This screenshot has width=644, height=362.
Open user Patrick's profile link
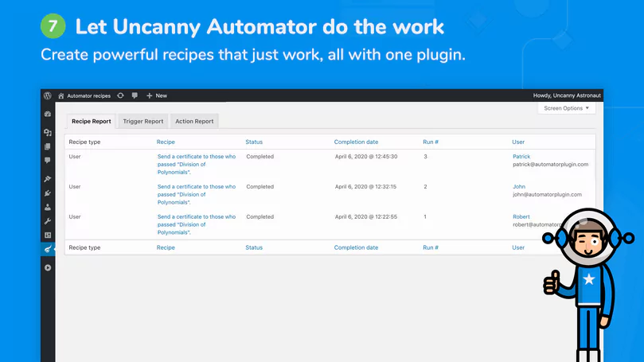click(521, 157)
